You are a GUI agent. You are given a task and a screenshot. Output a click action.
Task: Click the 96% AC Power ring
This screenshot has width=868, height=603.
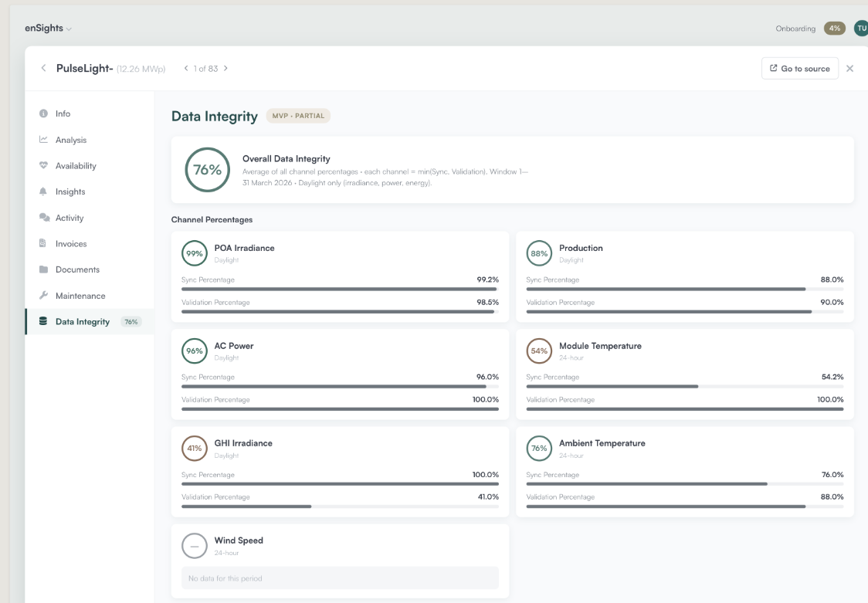(x=195, y=351)
